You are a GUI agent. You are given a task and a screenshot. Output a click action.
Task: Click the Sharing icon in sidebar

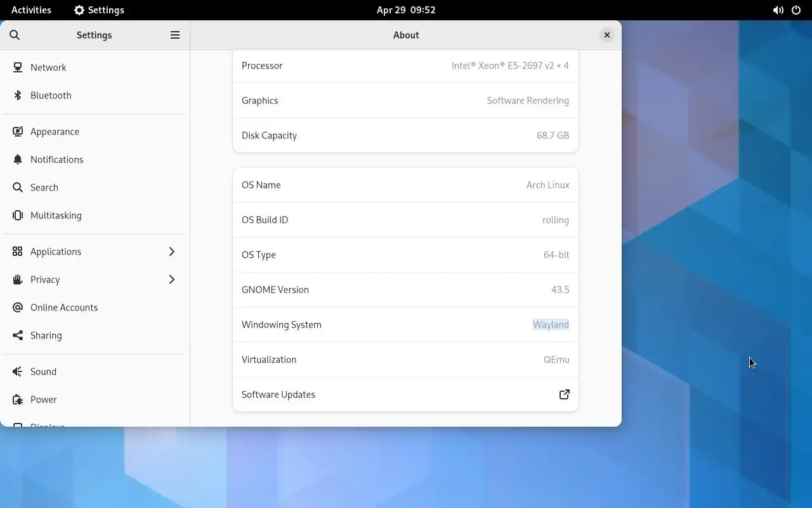point(18,335)
